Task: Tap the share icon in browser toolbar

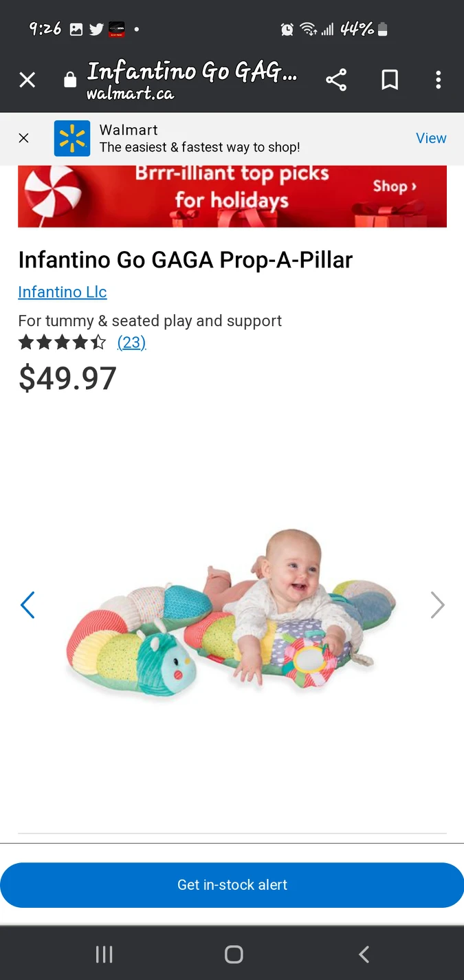Action: 336,80
